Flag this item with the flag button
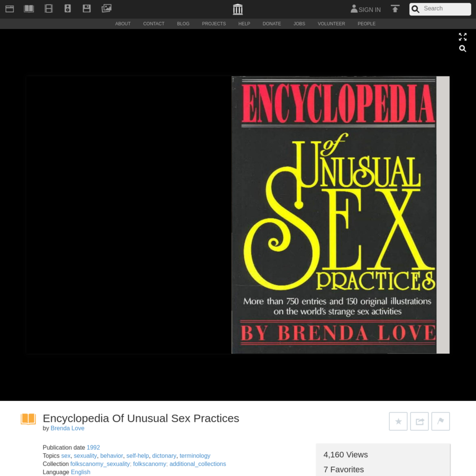The image size is (476, 476). 441,421
